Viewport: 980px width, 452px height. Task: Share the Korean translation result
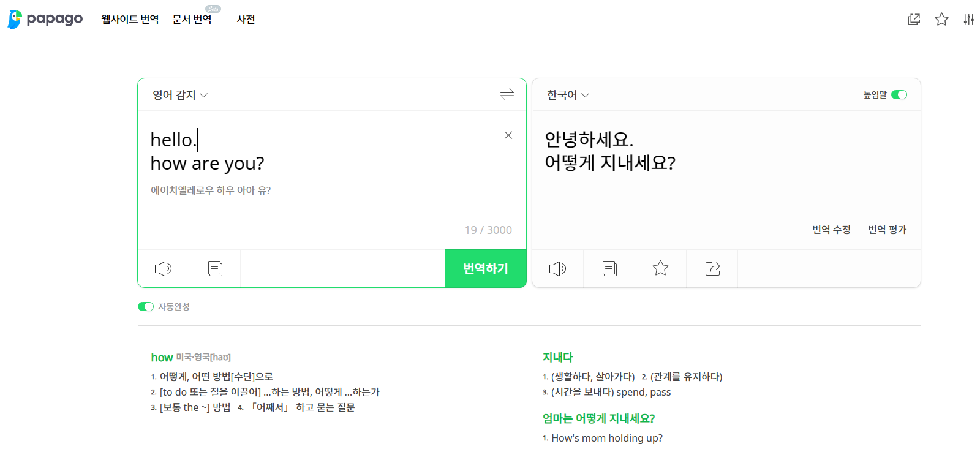click(x=712, y=268)
